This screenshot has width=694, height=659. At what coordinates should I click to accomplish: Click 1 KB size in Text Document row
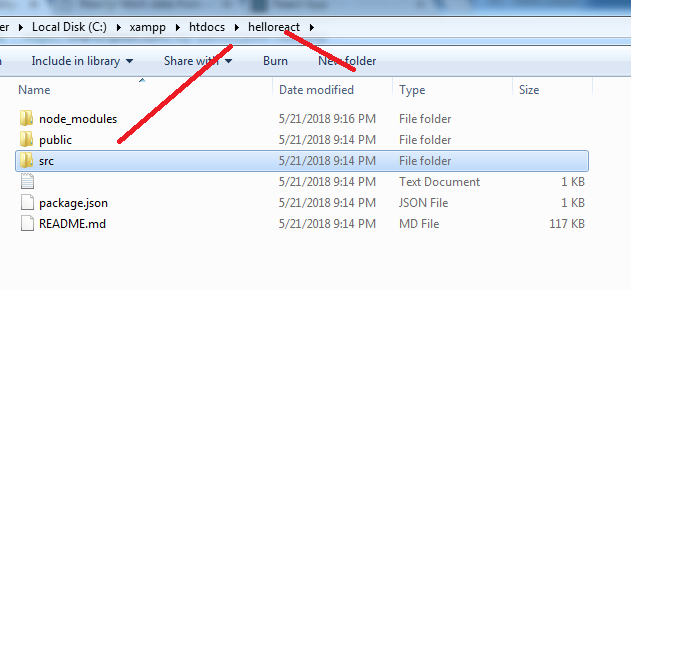pos(573,181)
